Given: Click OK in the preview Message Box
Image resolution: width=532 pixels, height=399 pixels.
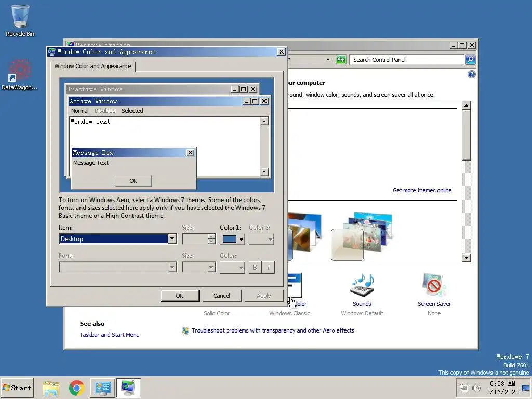Looking at the screenshot, I should [134, 181].
